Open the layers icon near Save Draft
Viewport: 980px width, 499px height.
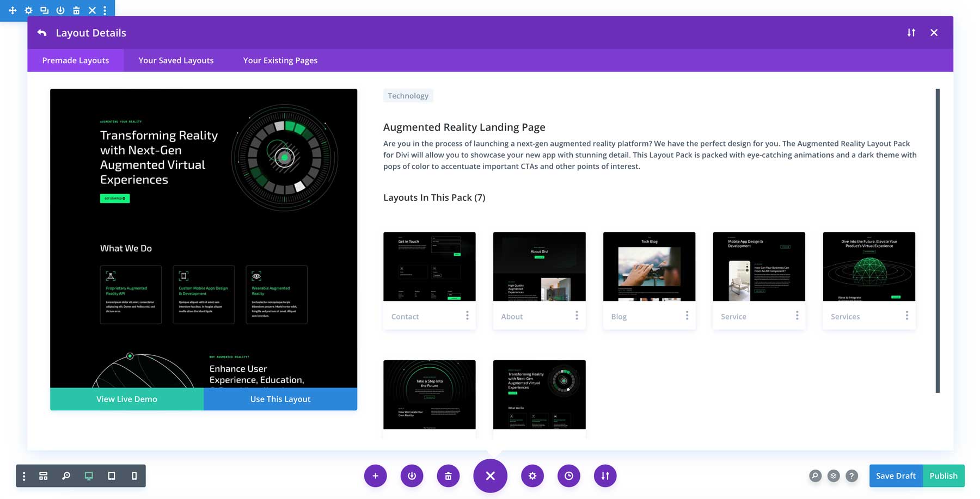coord(833,476)
